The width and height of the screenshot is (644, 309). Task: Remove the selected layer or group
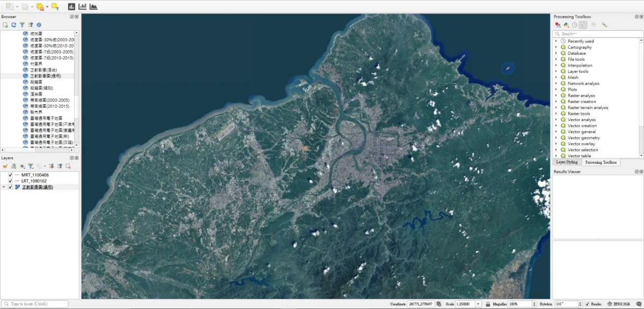point(68,166)
